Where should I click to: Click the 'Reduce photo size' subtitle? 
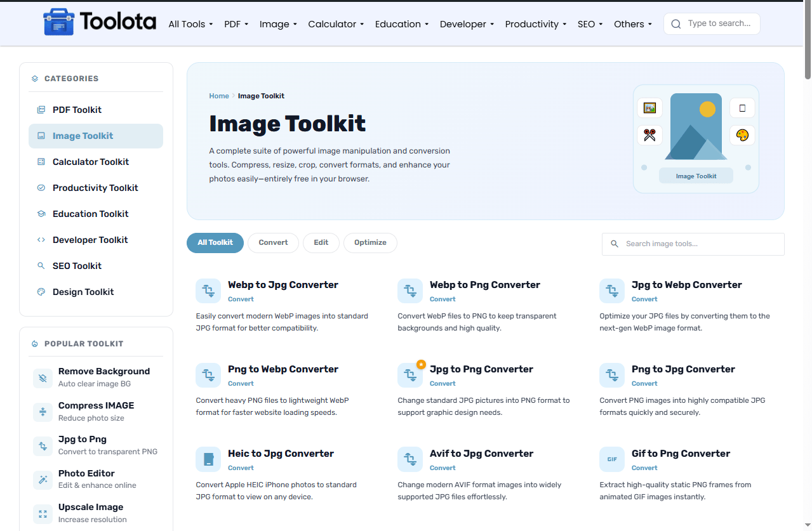91,418
